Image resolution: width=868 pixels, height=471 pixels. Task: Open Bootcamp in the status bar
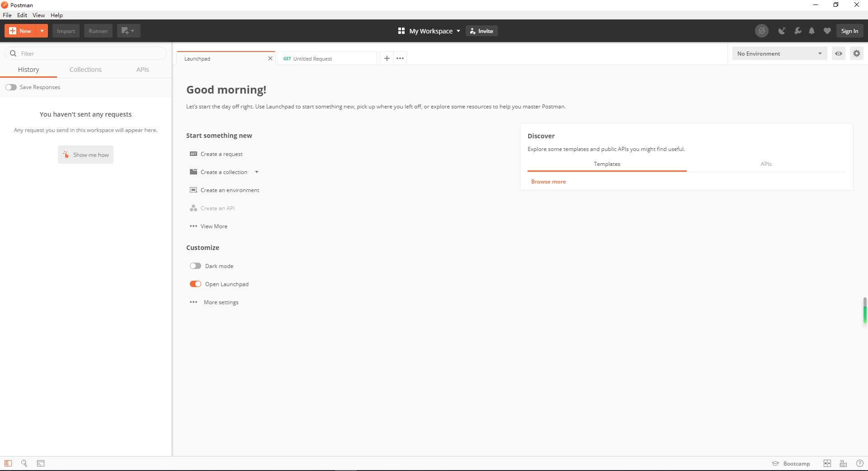pyautogui.click(x=791, y=463)
